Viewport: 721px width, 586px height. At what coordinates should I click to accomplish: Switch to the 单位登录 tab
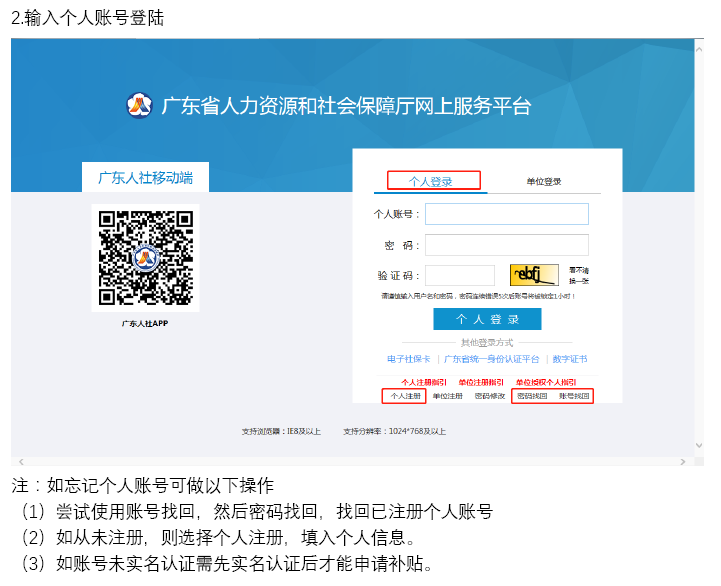click(x=544, y=182)
